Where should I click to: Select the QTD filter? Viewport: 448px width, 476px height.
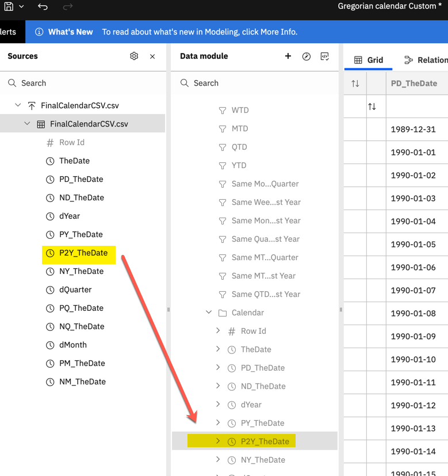click(239, 147)
